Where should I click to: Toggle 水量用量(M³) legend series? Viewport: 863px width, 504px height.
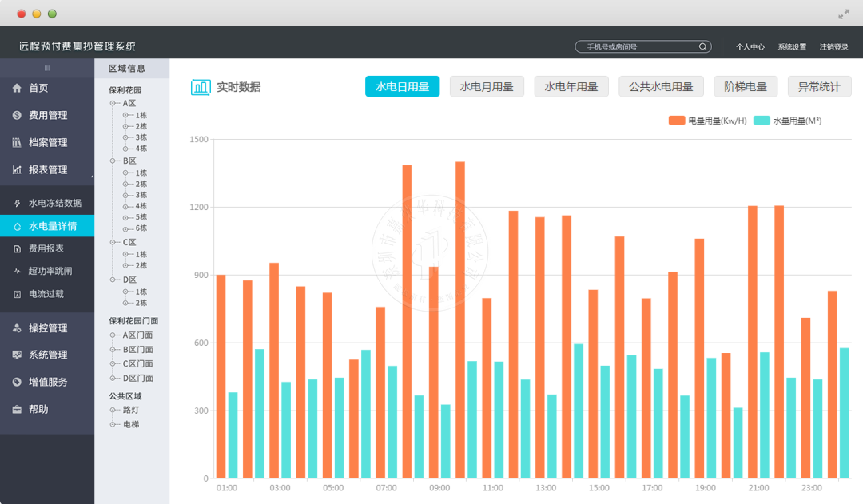pos(788,121)
